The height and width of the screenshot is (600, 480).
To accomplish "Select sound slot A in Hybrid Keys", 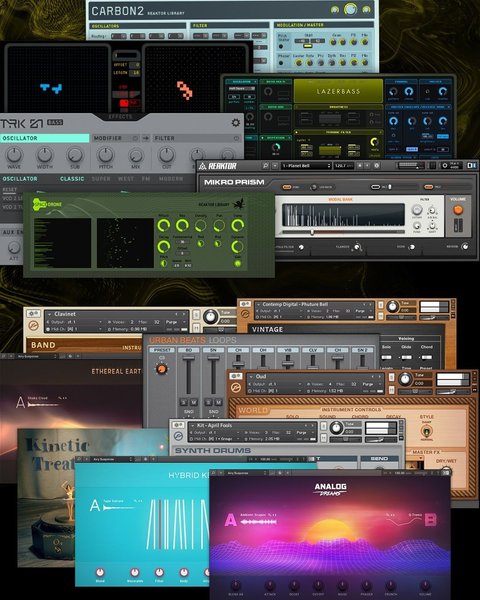I will pos(95,505).
